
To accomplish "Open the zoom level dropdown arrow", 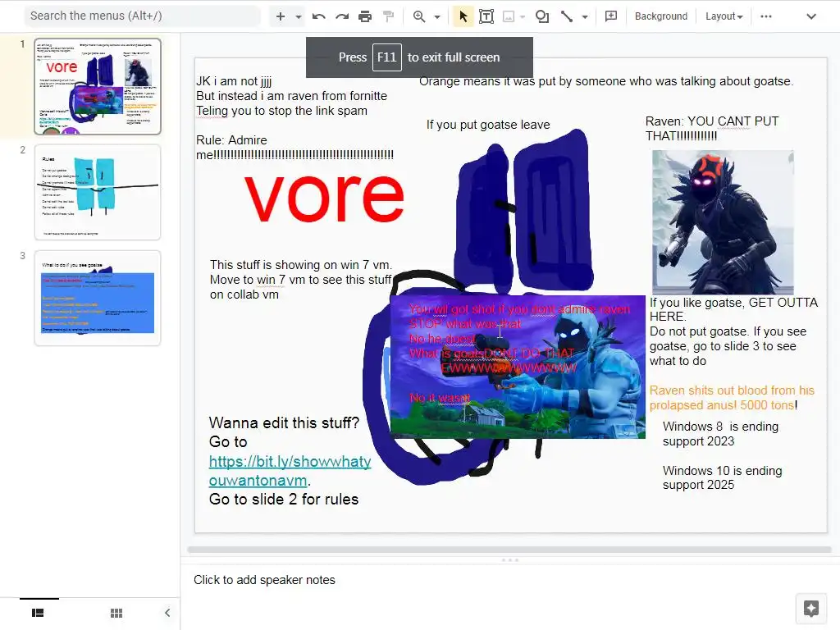I will click(x=437, y=16).
